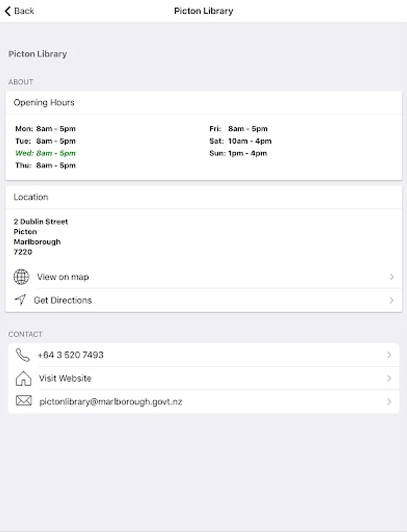Tap chevron beside the email address
The height and width of the screenshot is (532, 407).
(x=389, y=401)
